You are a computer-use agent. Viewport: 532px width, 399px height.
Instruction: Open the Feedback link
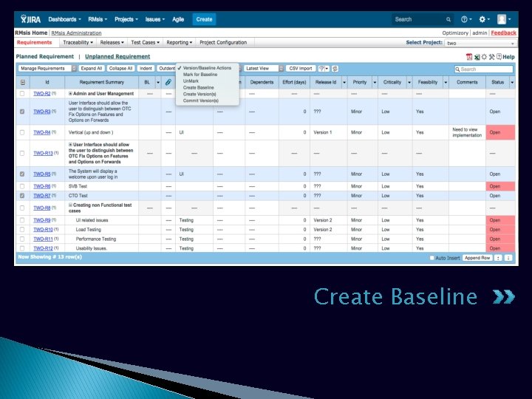pos(503,33)
